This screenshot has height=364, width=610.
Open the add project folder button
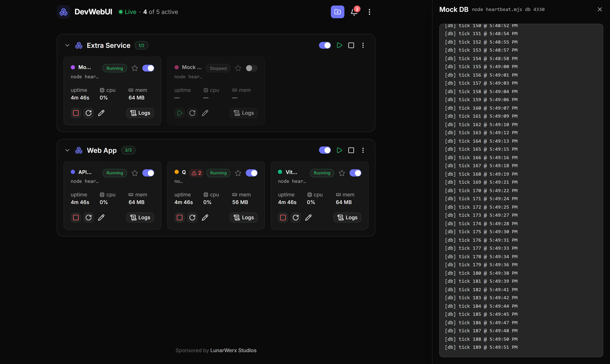point(337,12)
